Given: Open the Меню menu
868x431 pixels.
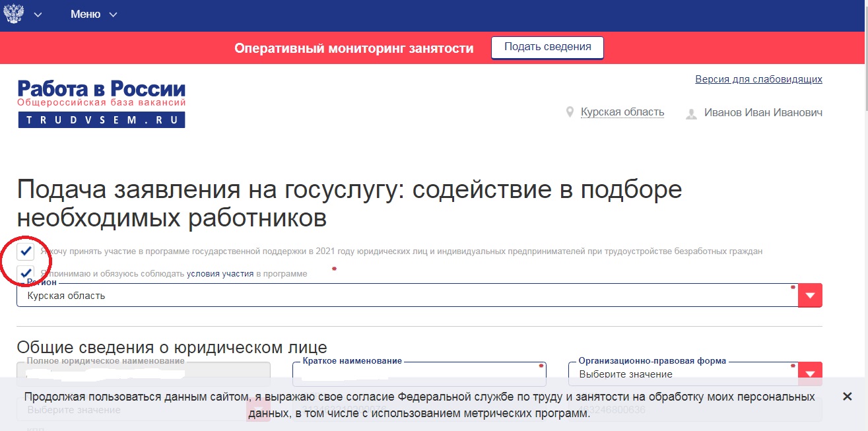Looking at the screenshot, I should coord(85,15).
